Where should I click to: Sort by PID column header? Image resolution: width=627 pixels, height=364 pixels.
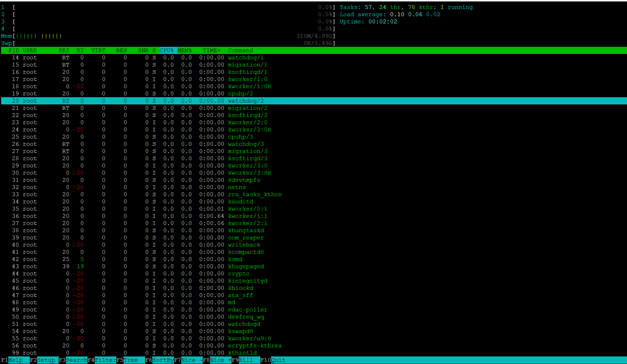[x=14, y=50]
